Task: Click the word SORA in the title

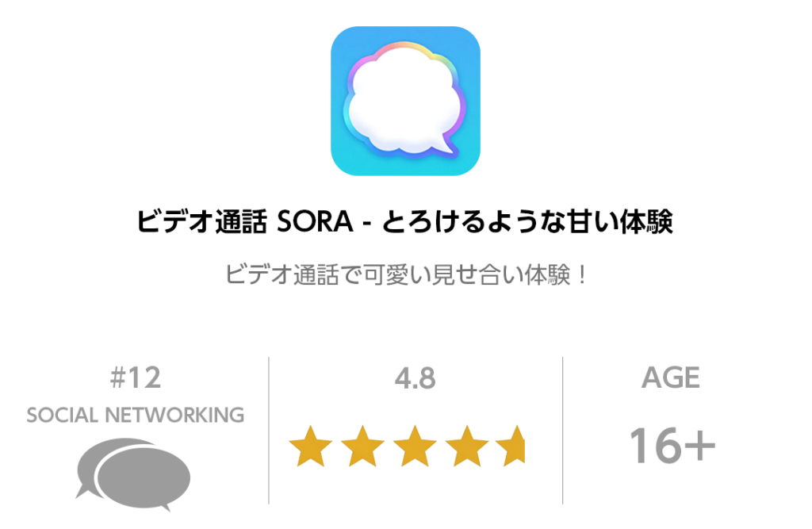Action: (315, 222)
